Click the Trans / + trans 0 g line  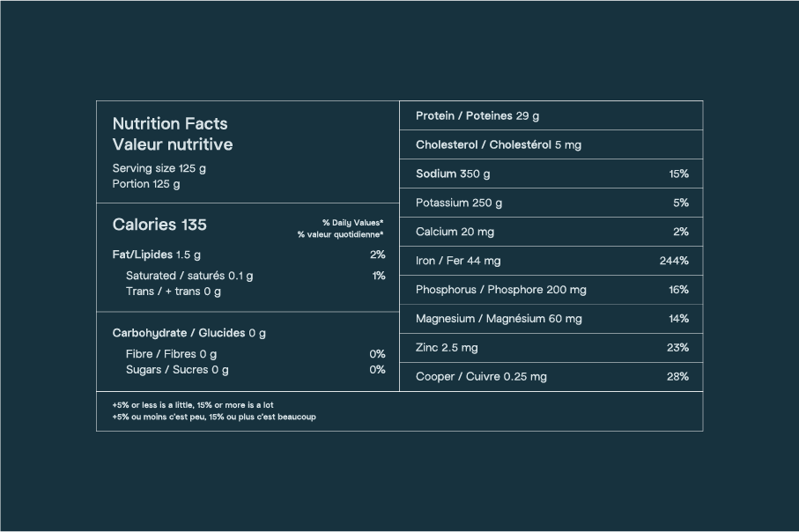pos(174,292)
